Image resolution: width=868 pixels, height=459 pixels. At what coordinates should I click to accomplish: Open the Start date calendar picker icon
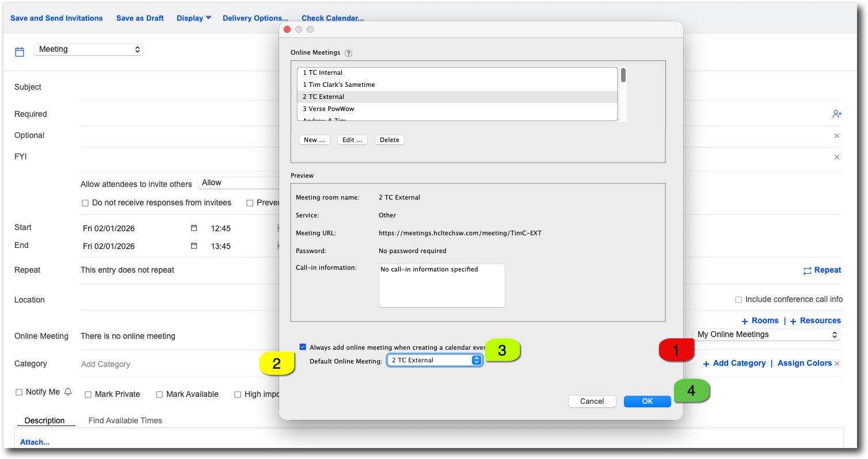point(194,228)
